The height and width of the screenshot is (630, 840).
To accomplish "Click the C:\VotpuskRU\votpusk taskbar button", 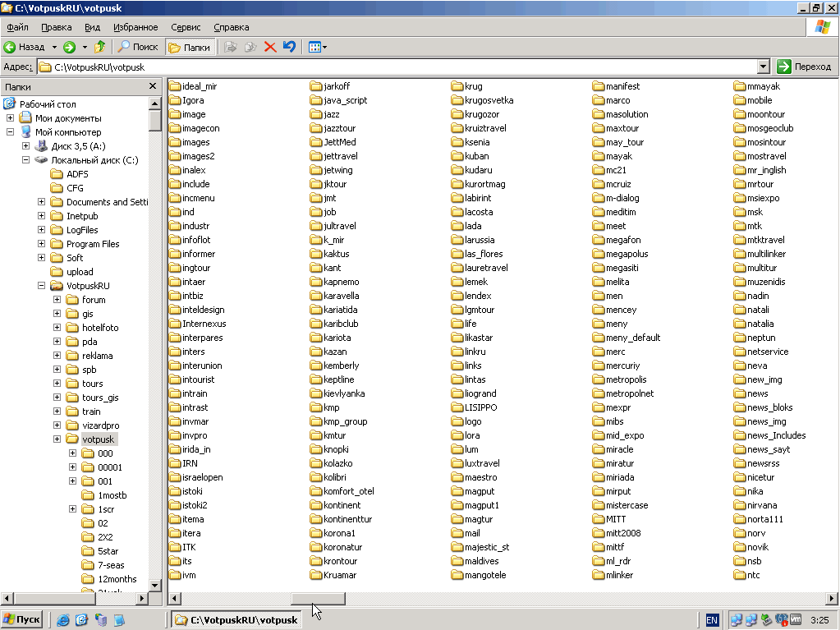I will 237,620.
